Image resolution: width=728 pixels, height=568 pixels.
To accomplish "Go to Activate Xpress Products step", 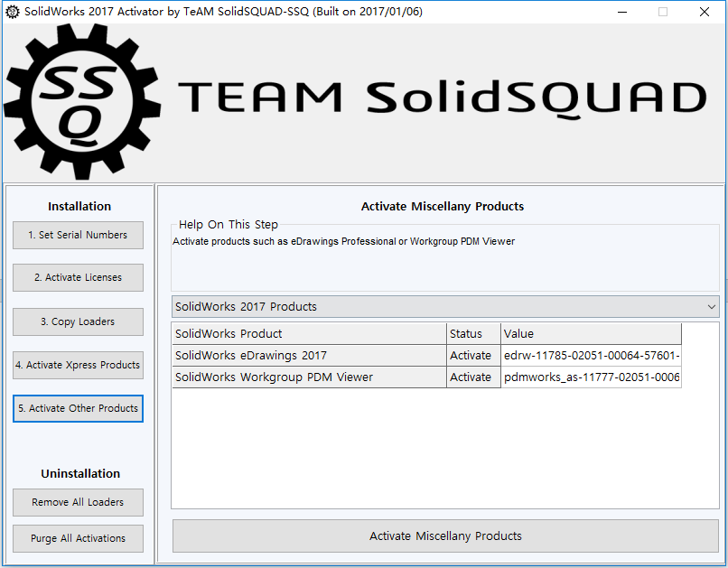I will 78,365.
